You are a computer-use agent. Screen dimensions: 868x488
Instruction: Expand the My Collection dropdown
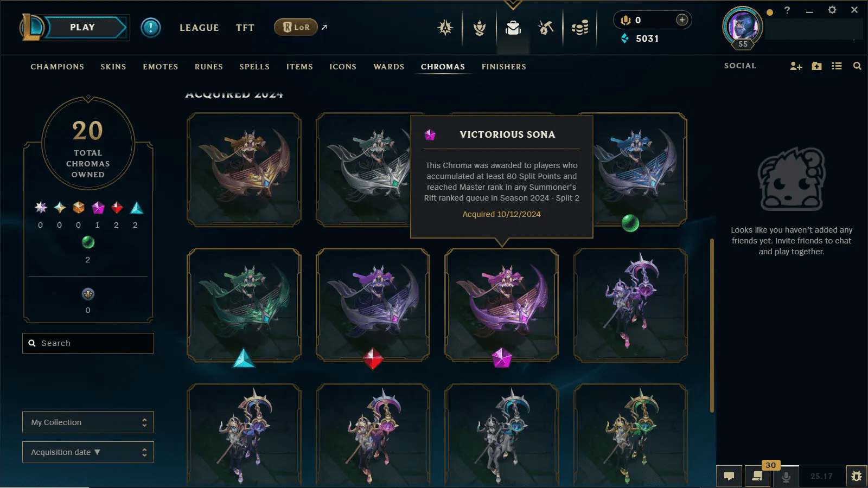(x=88, y=422)
